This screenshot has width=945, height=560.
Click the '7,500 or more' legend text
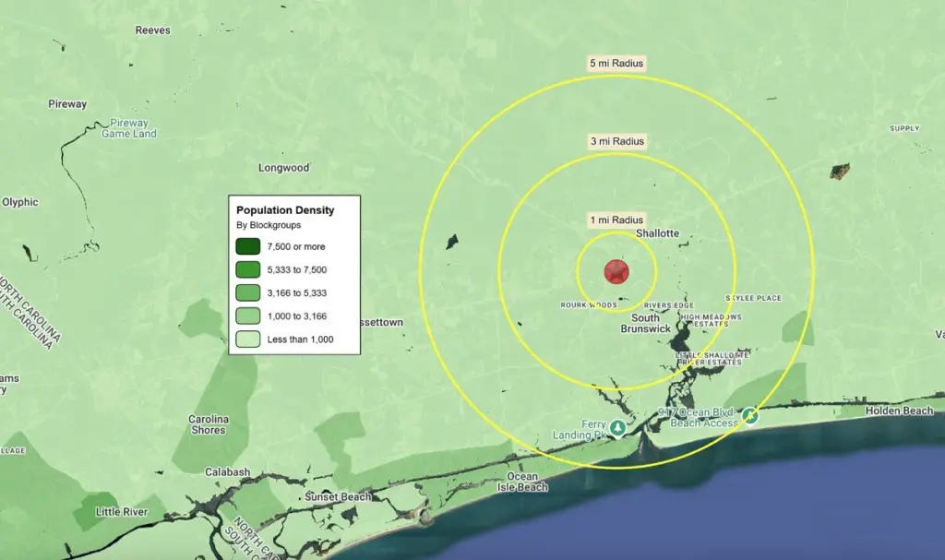[x=296, y=246]
